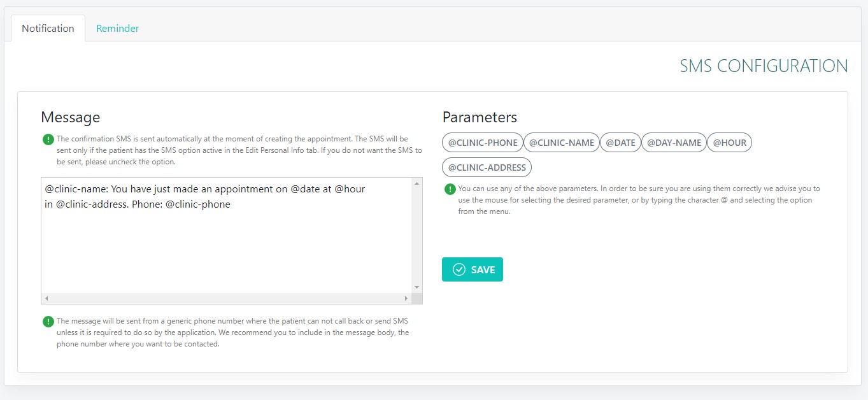The image size is (868, 400).
Task: Choose the @DAY-NAME parameter
Action: point(674,143)
